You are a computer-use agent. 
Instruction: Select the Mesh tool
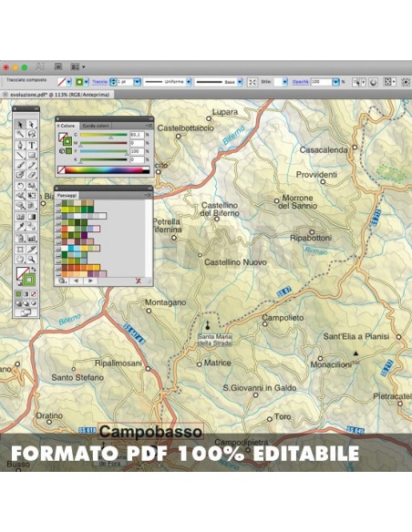click(x=20, y=217)
